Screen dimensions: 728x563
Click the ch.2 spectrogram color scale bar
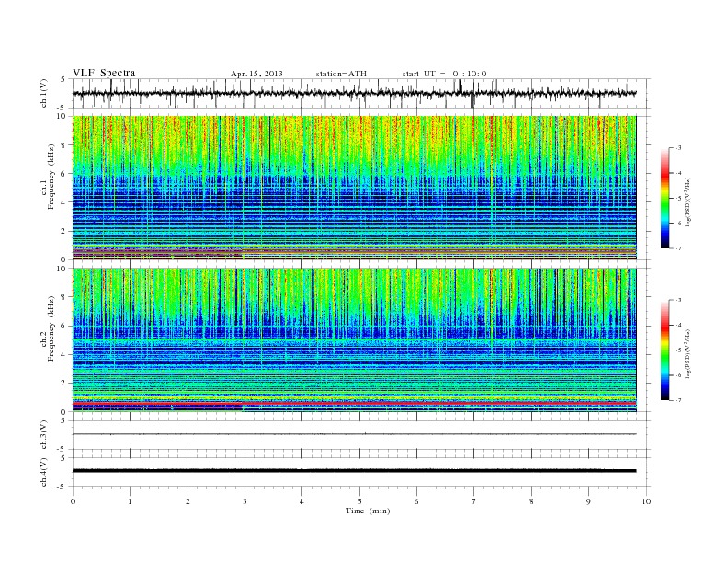(665, 350)
